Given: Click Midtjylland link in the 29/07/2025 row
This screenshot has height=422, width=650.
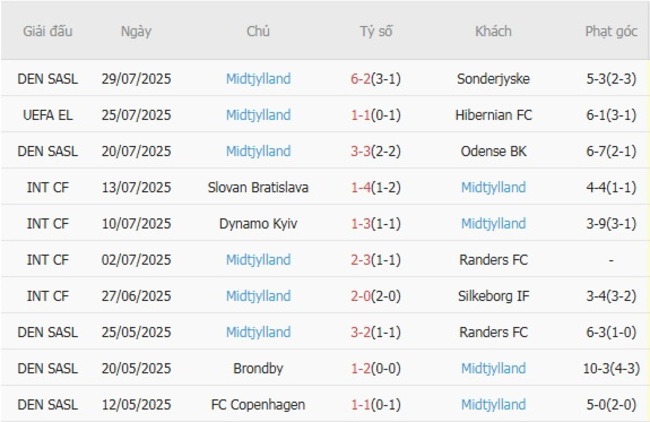Looking at the screenshot, I should coord(258,79).
